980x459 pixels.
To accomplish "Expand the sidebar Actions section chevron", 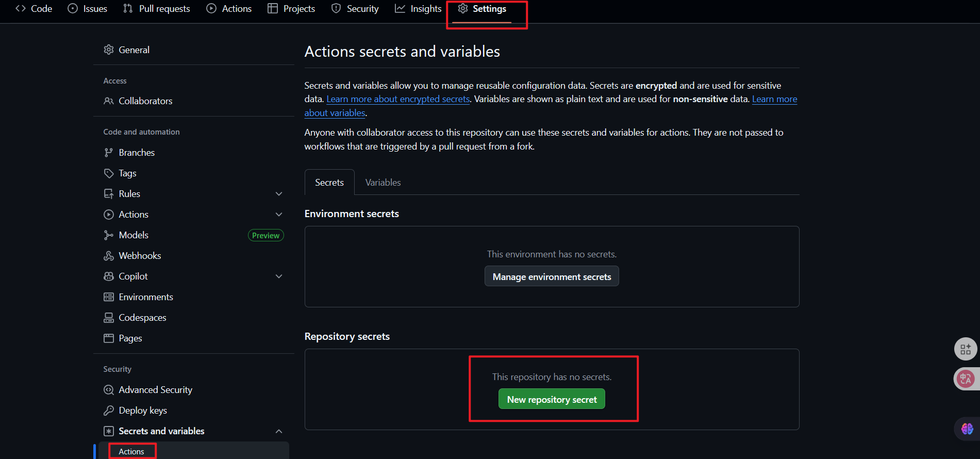I will coord(279,215).
